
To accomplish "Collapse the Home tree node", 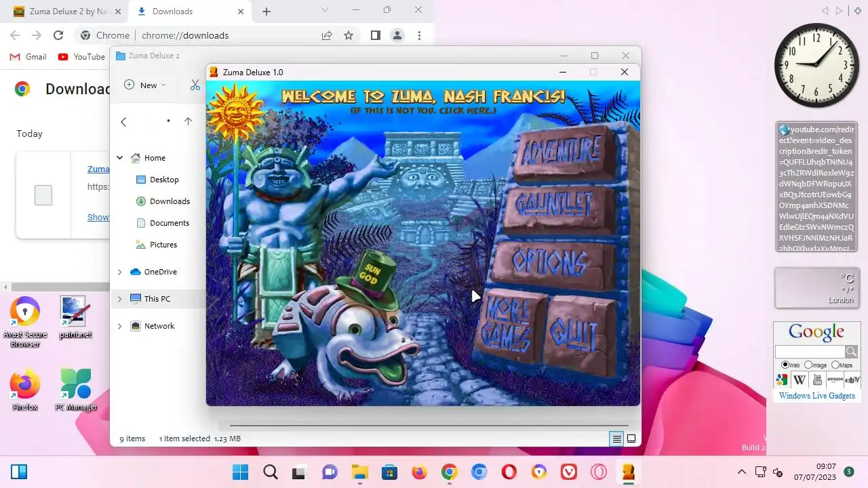I will (120, 158).
